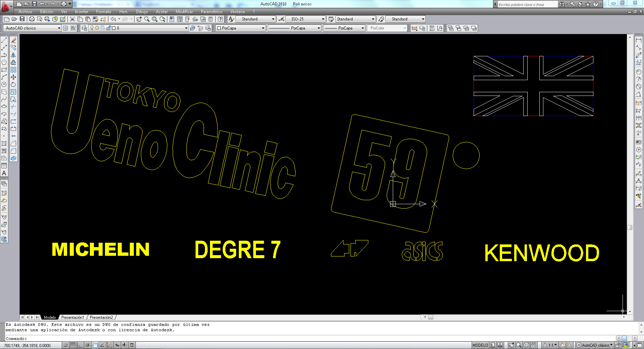Image resolution: width=644 pixels, height=349 pixels.
Task: Open the ISO-25 dimension style dropdown
Action: click(x=306, y=19)
